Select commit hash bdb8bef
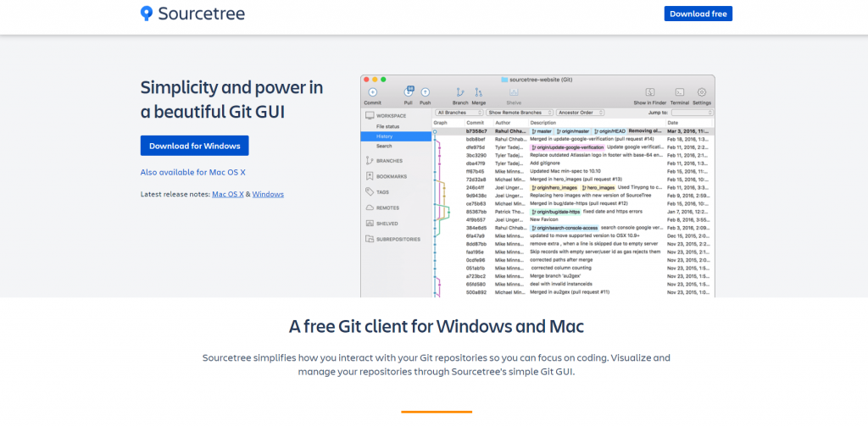The image size is (868, 426). 475,140
